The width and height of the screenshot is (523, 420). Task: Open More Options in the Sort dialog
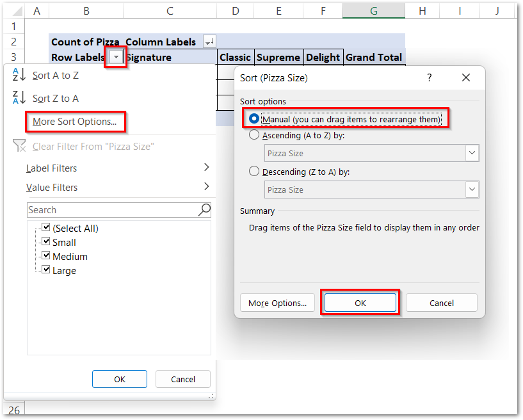[x=277, y=302]
